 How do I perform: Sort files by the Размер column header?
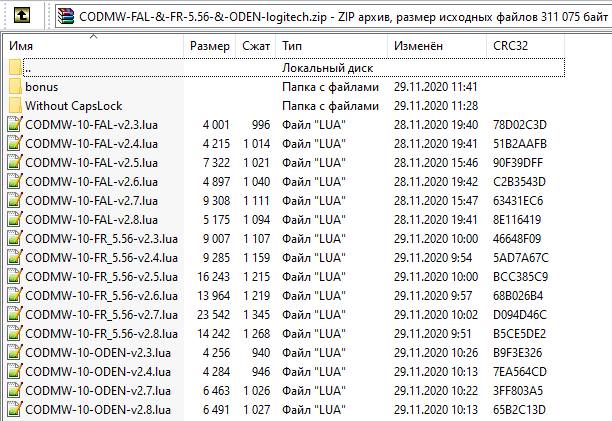211,47
